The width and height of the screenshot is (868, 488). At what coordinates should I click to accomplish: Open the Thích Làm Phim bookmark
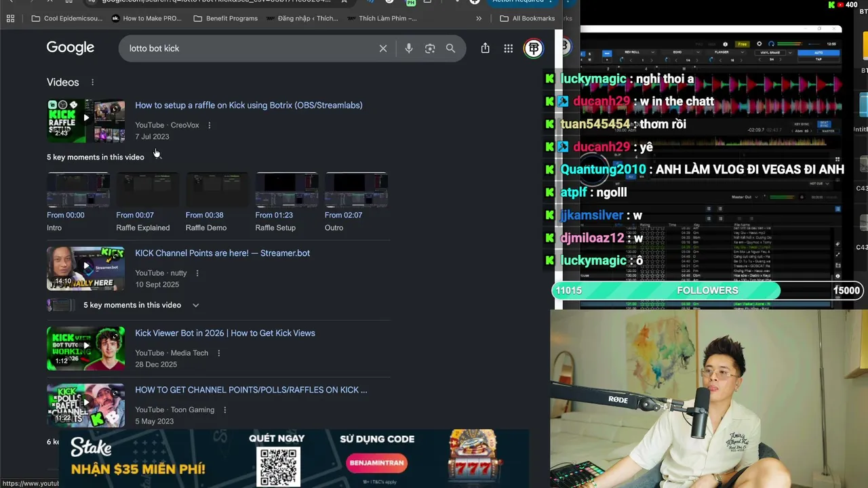pos(382,18)
